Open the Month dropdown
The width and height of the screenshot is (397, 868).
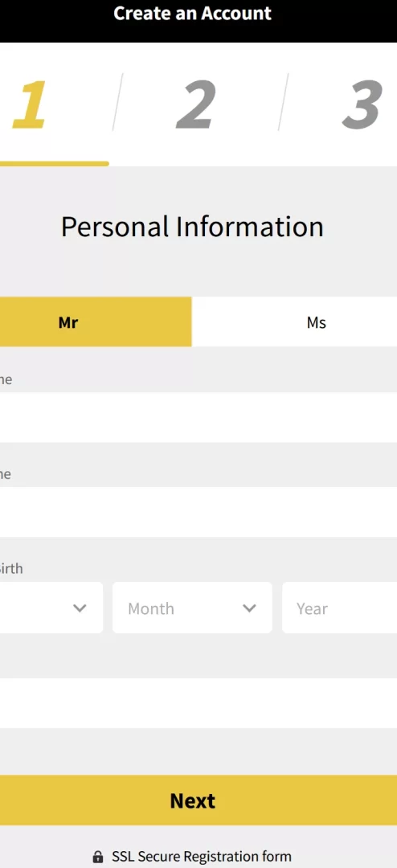[x=192, y=608]
